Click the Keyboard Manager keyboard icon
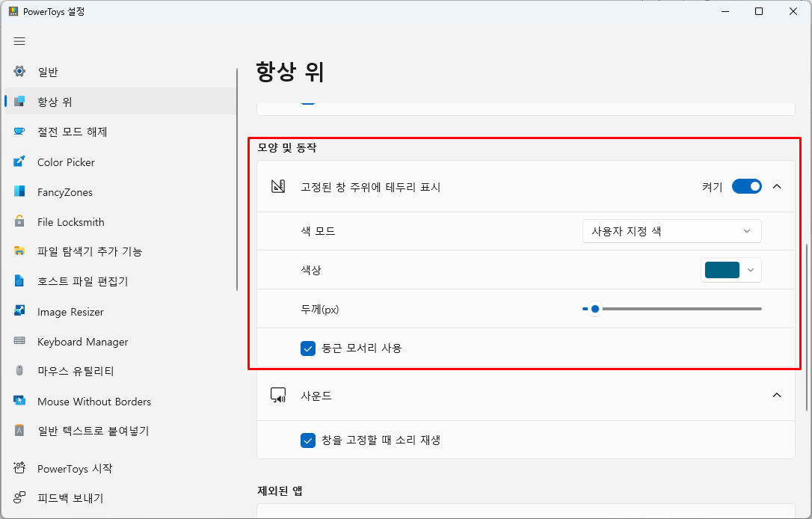The width and height of the screenshot is (812, 519). pyautogui.click(x=19, y=341)
